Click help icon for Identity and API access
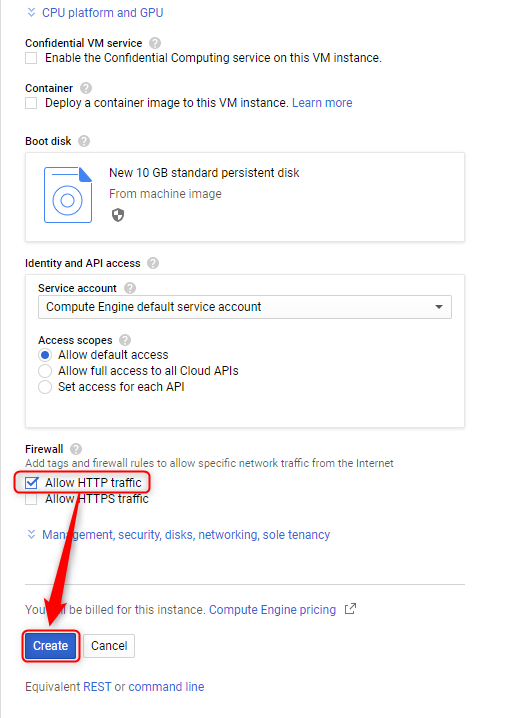This screenshot has width=507, height=718. [x=153, y=263]
